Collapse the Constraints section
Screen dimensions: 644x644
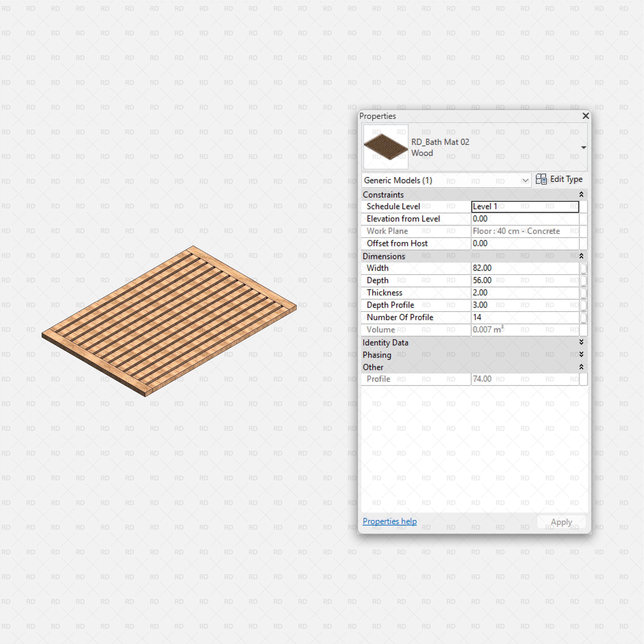pyautogui.click(x=581, y=194)
